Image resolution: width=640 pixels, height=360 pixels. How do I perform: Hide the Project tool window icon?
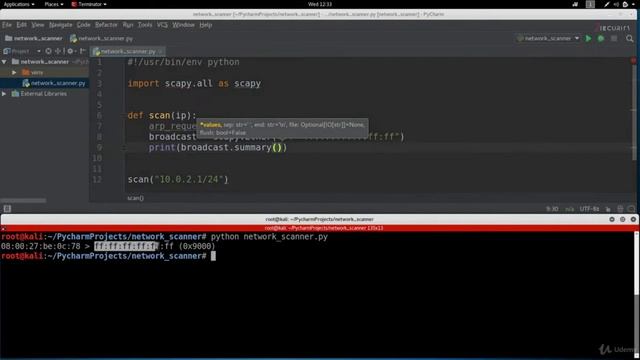coord(83,51)
